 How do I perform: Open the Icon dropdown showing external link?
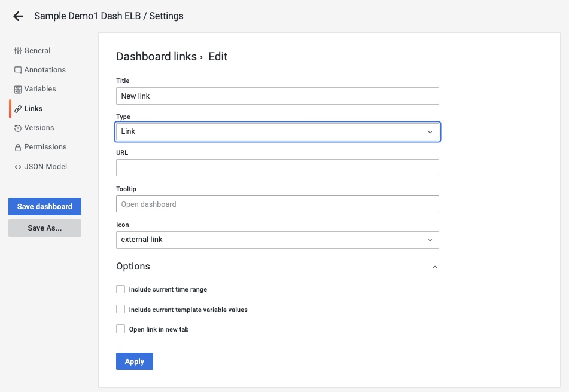277,240
